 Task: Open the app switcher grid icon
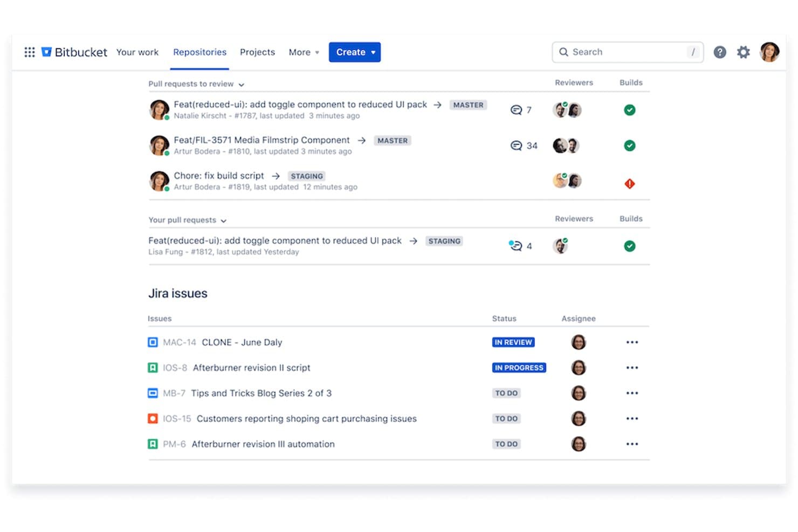[30, 52]
